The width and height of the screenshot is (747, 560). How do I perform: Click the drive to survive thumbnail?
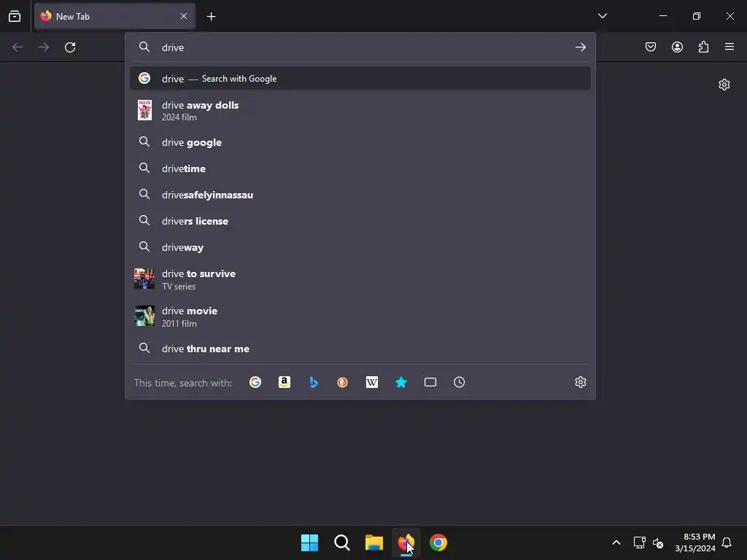tap(144, 279)
